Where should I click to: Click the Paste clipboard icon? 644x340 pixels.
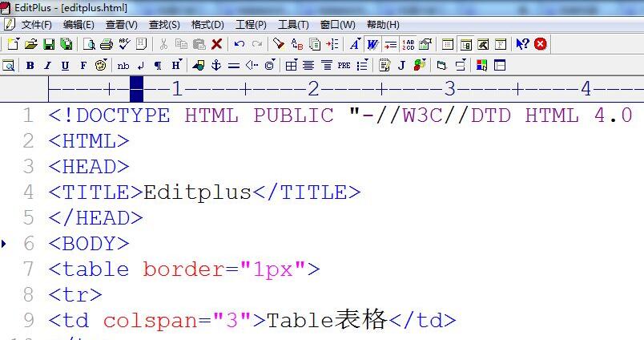pos(199,44)
